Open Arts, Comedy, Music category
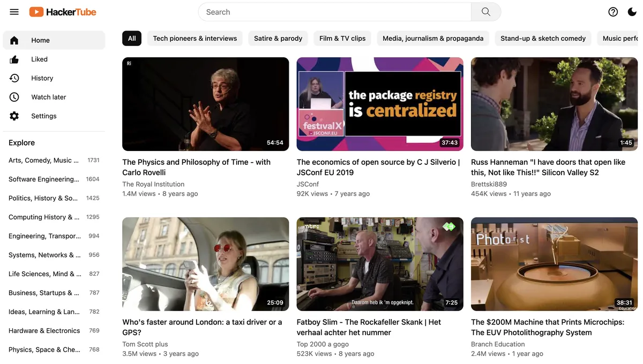This screenshot has width=643, height=364. click(54, 161)
